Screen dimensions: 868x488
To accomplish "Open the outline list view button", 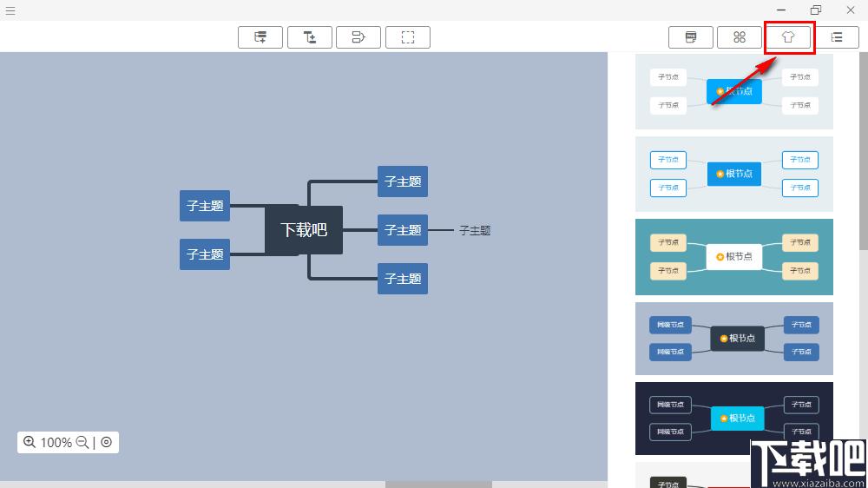I will (x=837, y=37).
